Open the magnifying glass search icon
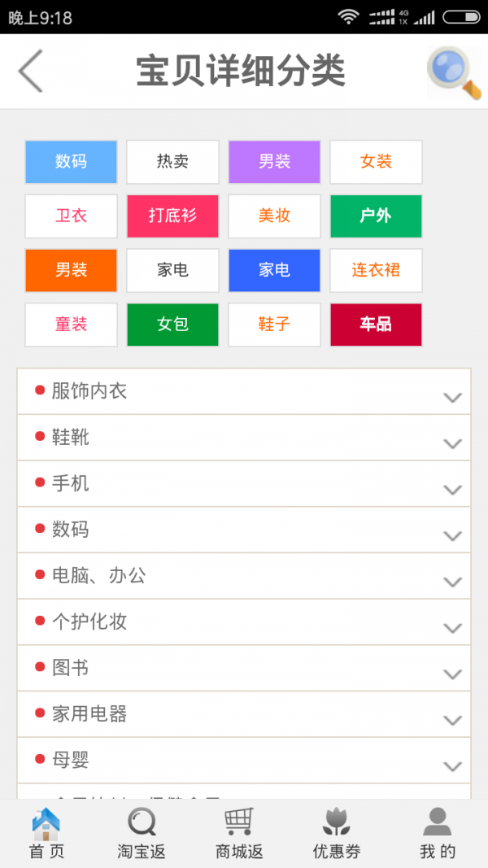 [x=454, y=73]
